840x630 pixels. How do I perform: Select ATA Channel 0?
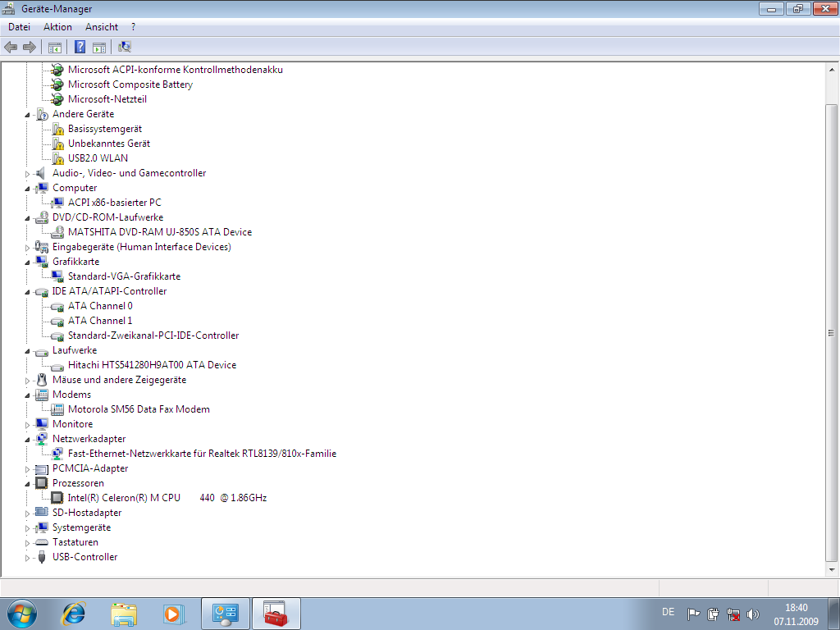point(100,306)
